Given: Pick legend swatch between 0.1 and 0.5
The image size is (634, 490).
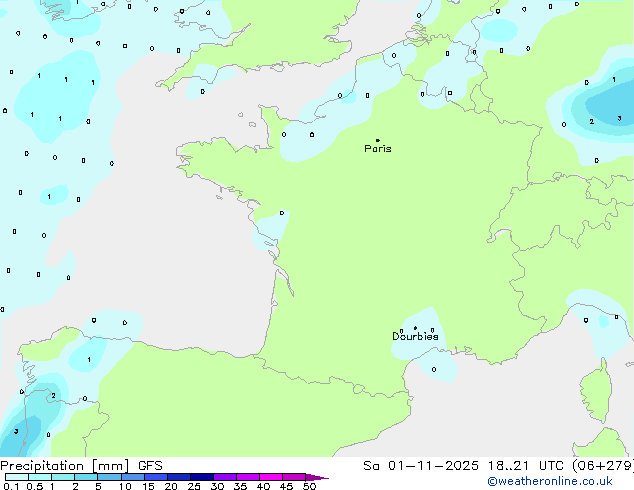Looking at the screenshot, I should point(17,477).
